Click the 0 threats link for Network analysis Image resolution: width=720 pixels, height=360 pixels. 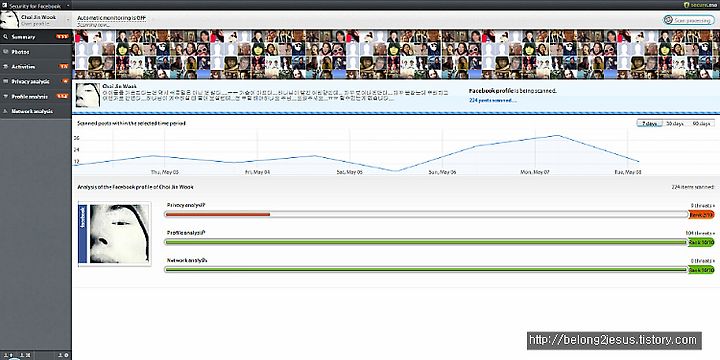[703, 261]
